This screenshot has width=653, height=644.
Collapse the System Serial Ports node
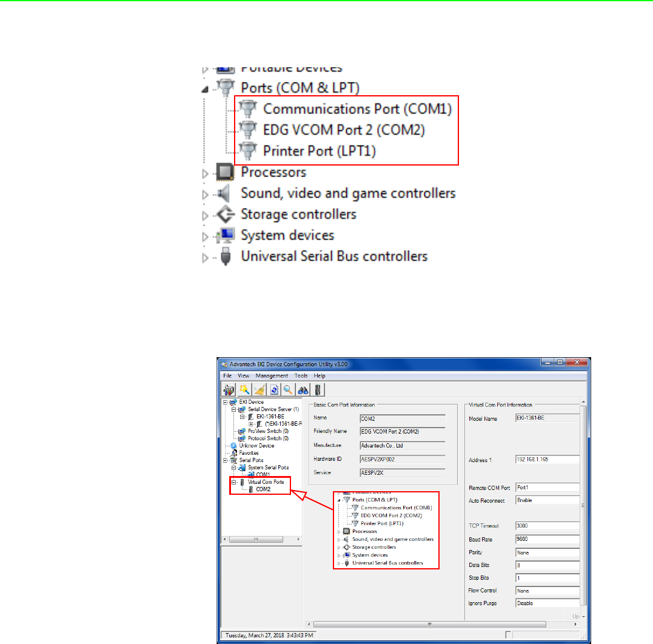coord(234,468)
